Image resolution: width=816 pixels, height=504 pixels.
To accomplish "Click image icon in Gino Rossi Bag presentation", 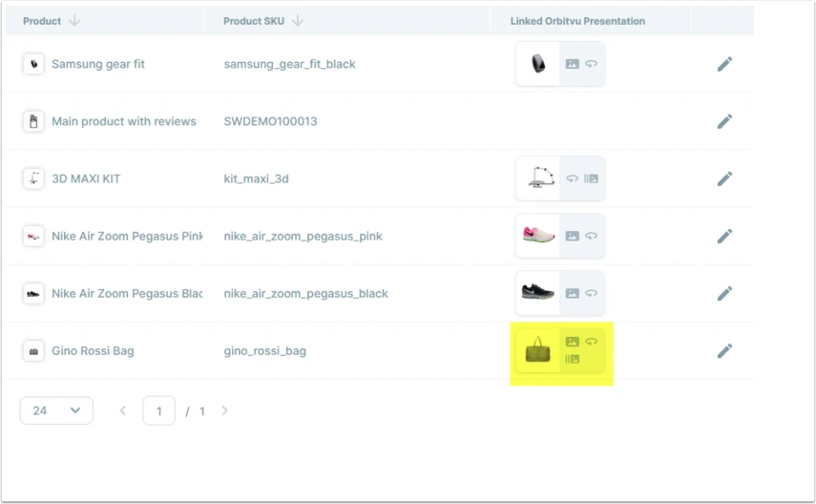I will (572, 342).
